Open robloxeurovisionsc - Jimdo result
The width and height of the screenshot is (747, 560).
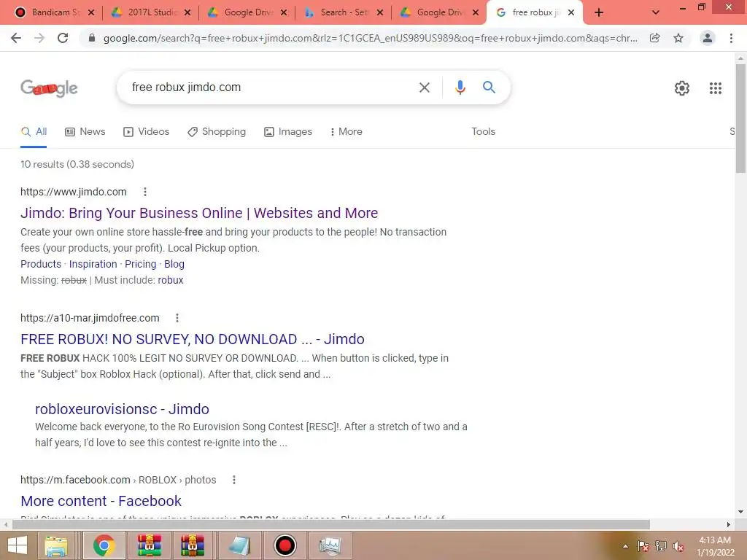pos(122,409)
